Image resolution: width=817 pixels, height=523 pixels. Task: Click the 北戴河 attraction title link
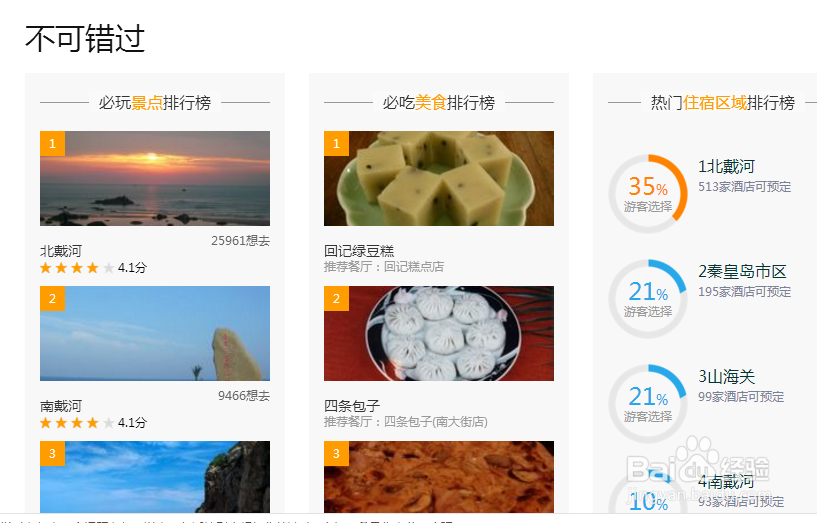pyautogui.click(x=61, y=251)
